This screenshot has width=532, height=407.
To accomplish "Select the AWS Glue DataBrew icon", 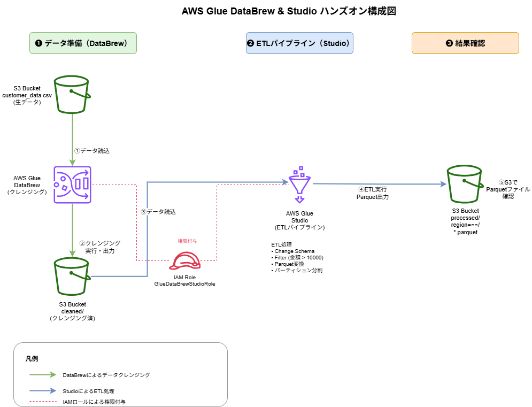I will (x=72, y=185).
